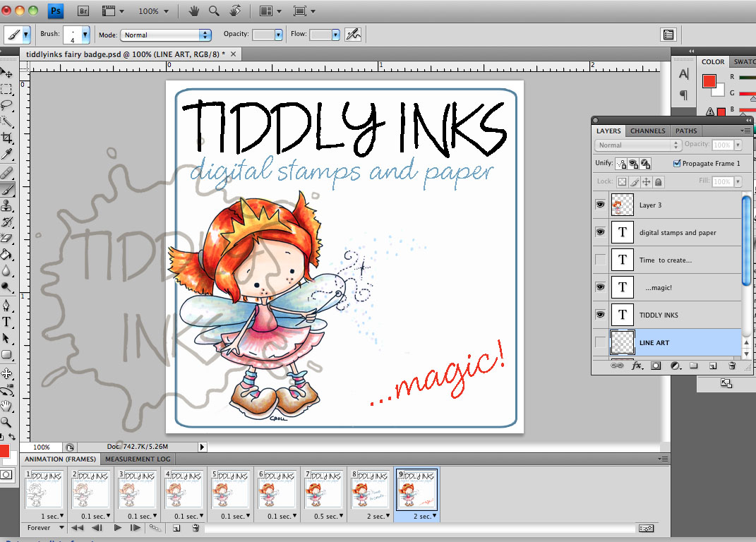The width and height of the screenshot is (756, 542).
Task: Change frame 1 delay of 1 sec.
Action: [52, 516]
